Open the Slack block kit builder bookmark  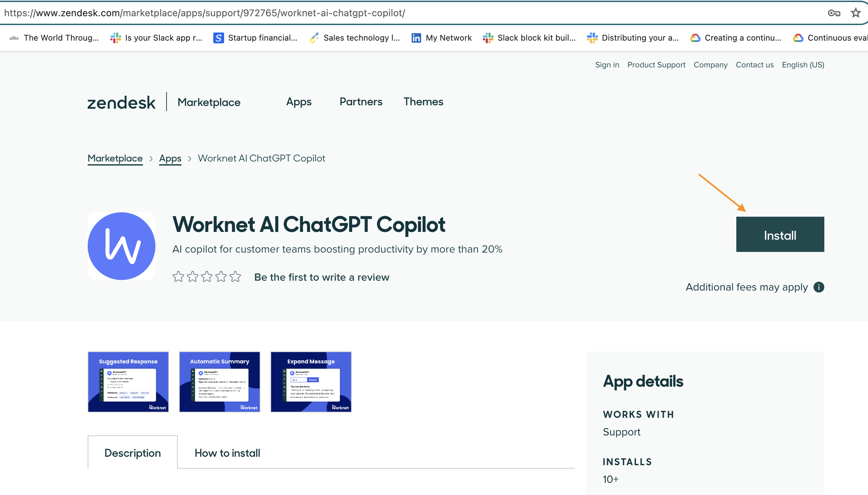529,38
